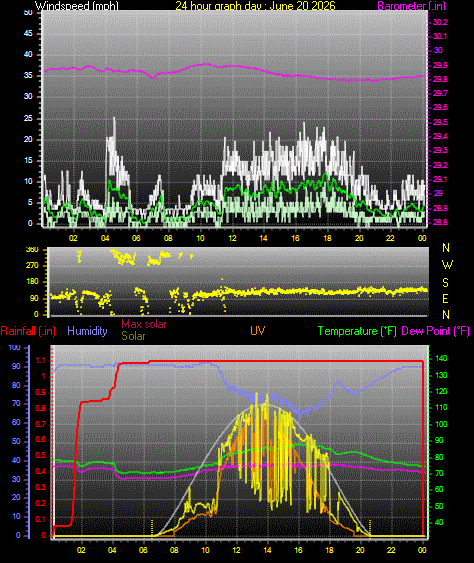
Task: Click the Barometer (.in) legend label
Action: 412,6
